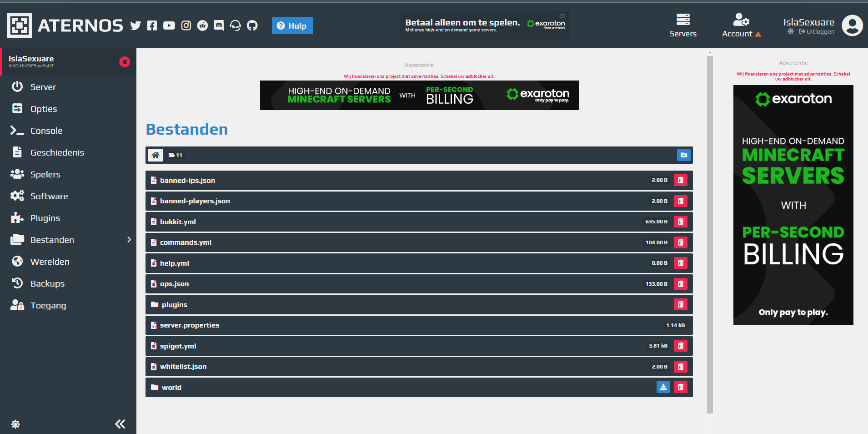
Task: Create a new folder button
Action: tap(683, 155)
